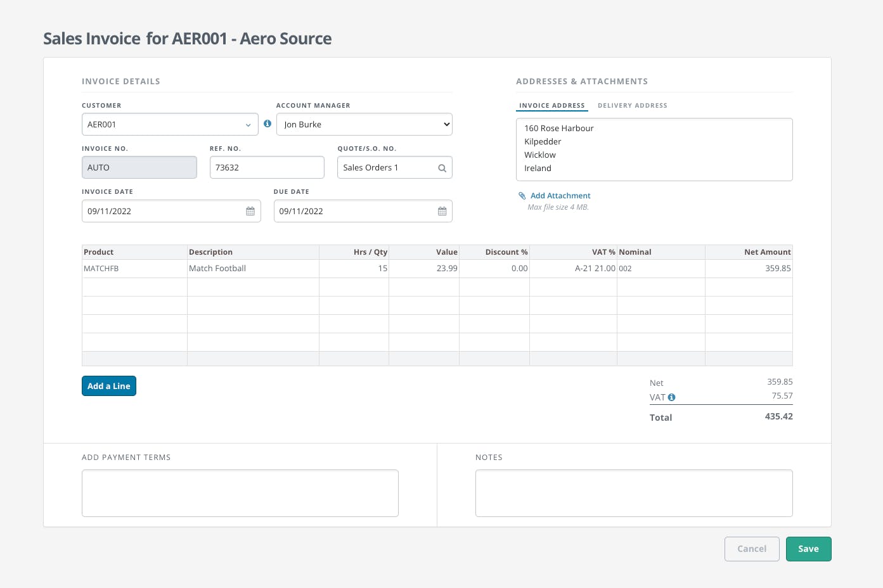Click the invoice address text box
Viewport: 883px width, 588px height.
point(654,150)
